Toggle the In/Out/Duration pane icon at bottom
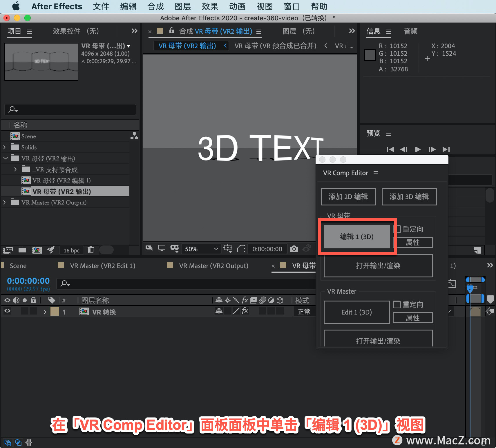This screenshot has width=496, height=448. pyautogui.click(x=29, y=442)
